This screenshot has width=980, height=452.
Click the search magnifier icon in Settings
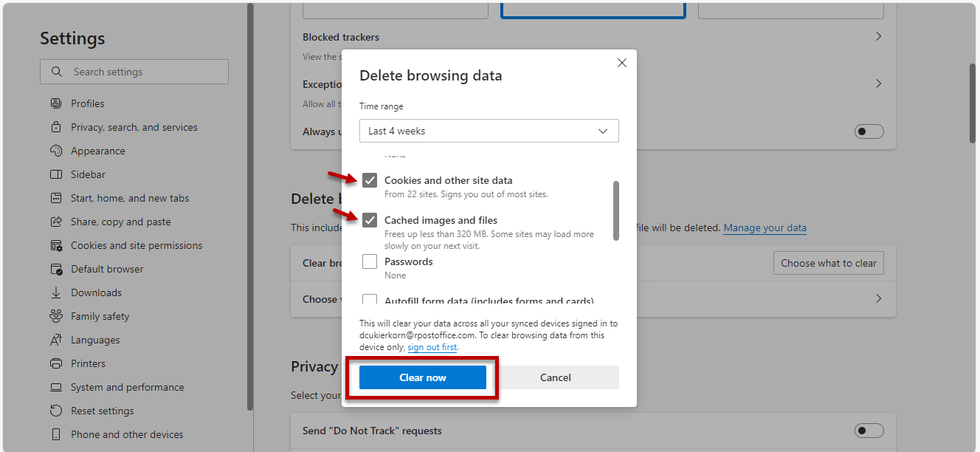click(x=57, y=72)
